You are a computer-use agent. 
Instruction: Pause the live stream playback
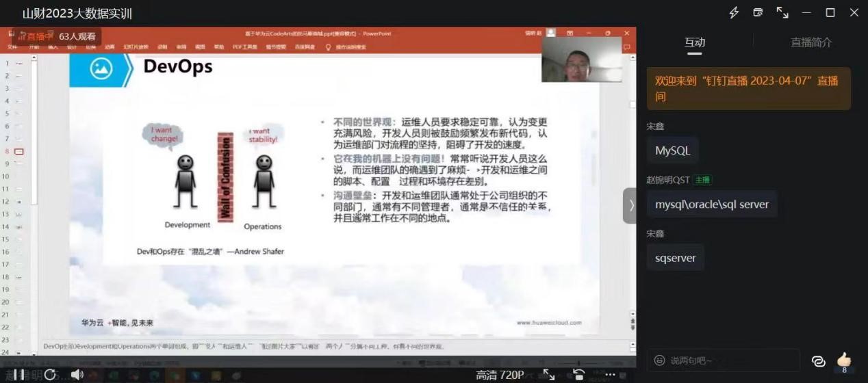pyautogui.click(x=19, y=374)
